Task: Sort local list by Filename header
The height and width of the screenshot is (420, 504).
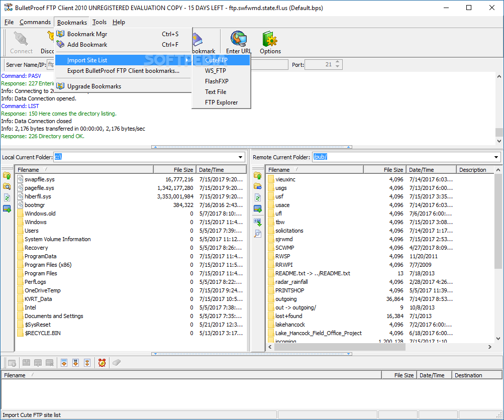Action: pos(84,170)
